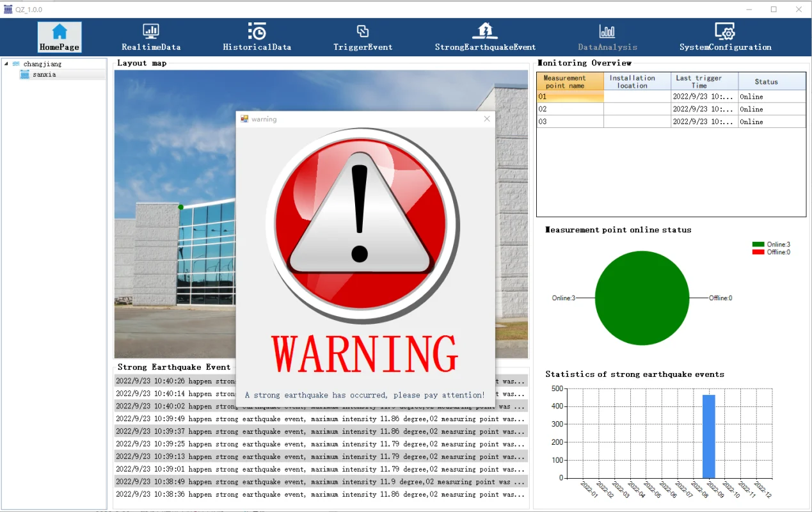
Task: Select measurement point 02 row
Action: [569, 109]
